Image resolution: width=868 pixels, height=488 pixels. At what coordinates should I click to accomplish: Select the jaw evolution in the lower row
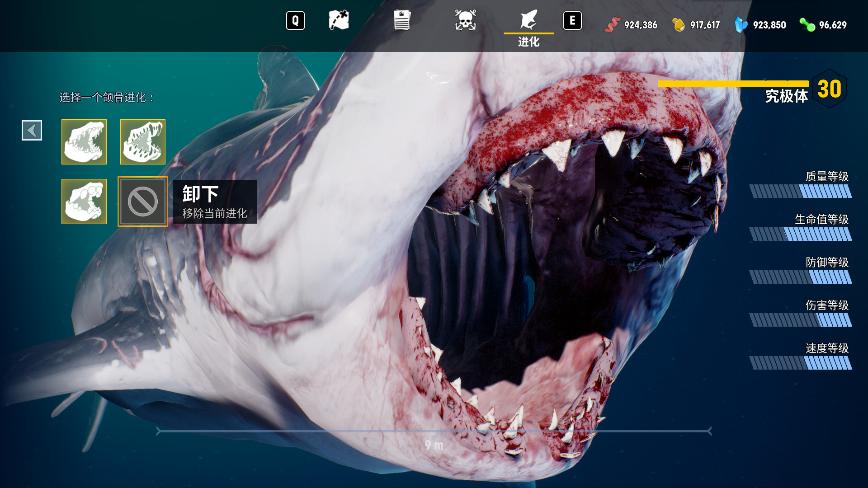84,202
